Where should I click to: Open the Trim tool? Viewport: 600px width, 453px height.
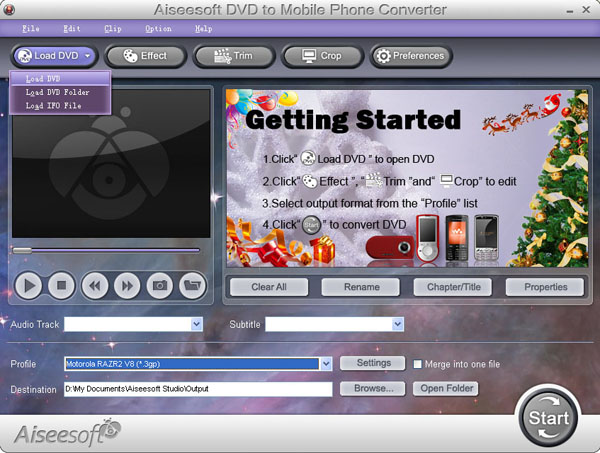point(234,56)
